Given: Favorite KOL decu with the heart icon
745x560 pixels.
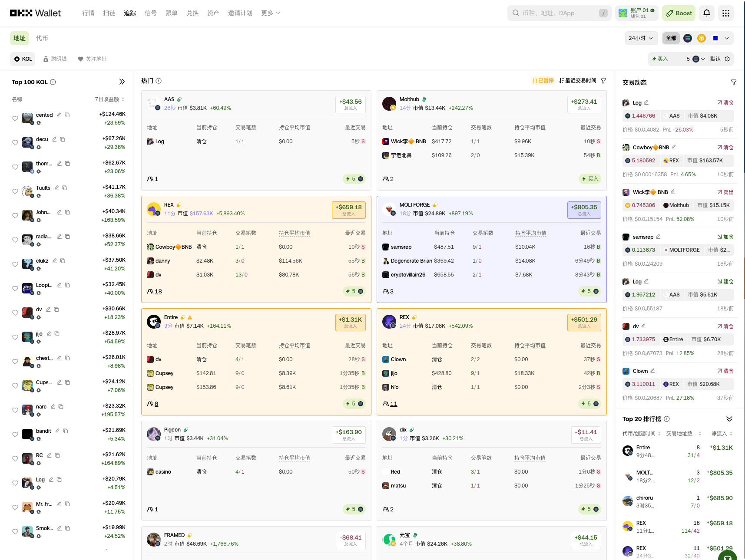Looking at the screenshot, I should (15, 142).
